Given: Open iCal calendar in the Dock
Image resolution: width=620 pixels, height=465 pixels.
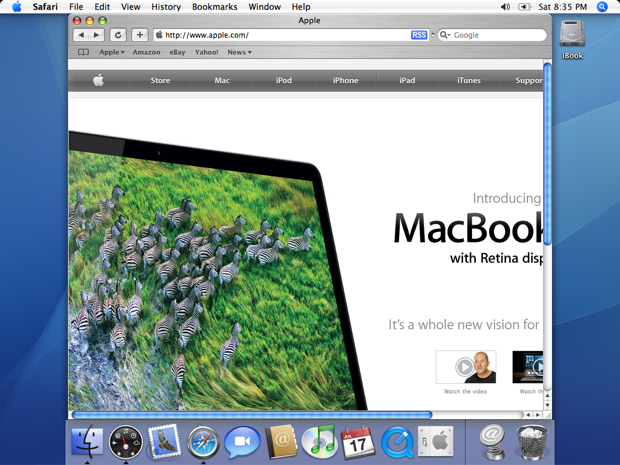Looking at the screenshot, I should pos(358,442).
